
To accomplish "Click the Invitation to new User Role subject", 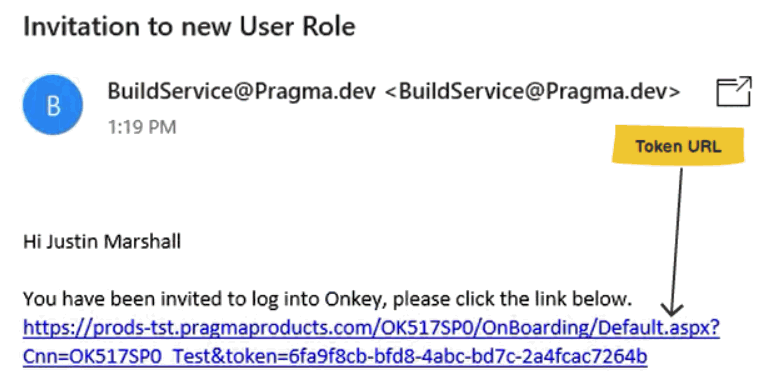I will coord(189,27).
